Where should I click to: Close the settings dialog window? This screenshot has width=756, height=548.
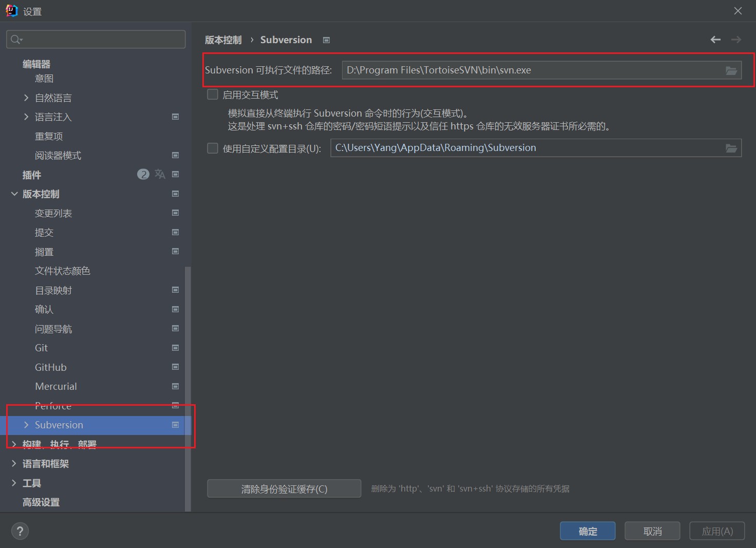[x=738, y=11]
